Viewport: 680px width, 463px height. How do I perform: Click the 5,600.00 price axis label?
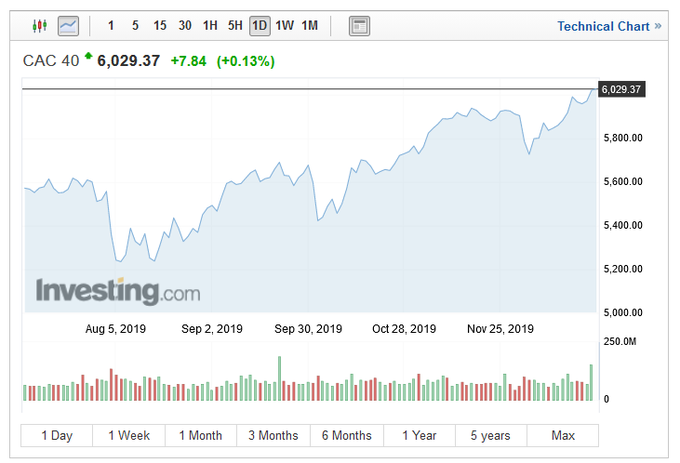coord(623,182)
